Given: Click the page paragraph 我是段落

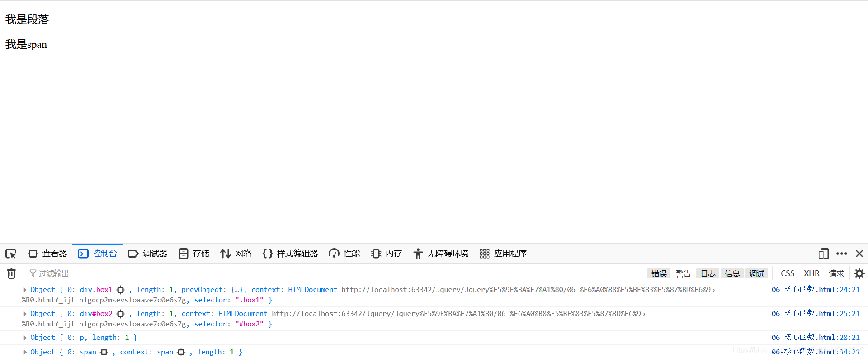Looking at the screenshot, I should coord(27,19).
